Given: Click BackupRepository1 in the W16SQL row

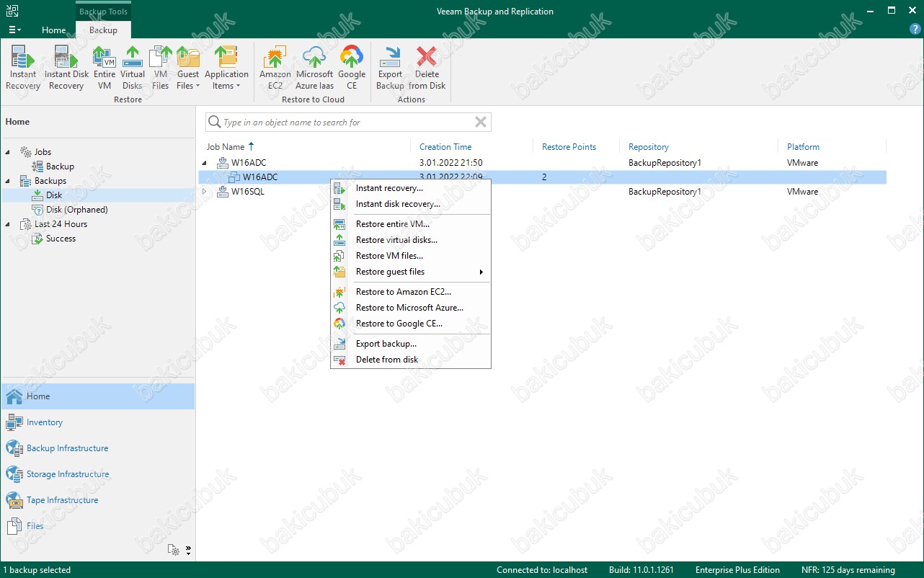Looking at the screenshot, I should pos(665,192).
